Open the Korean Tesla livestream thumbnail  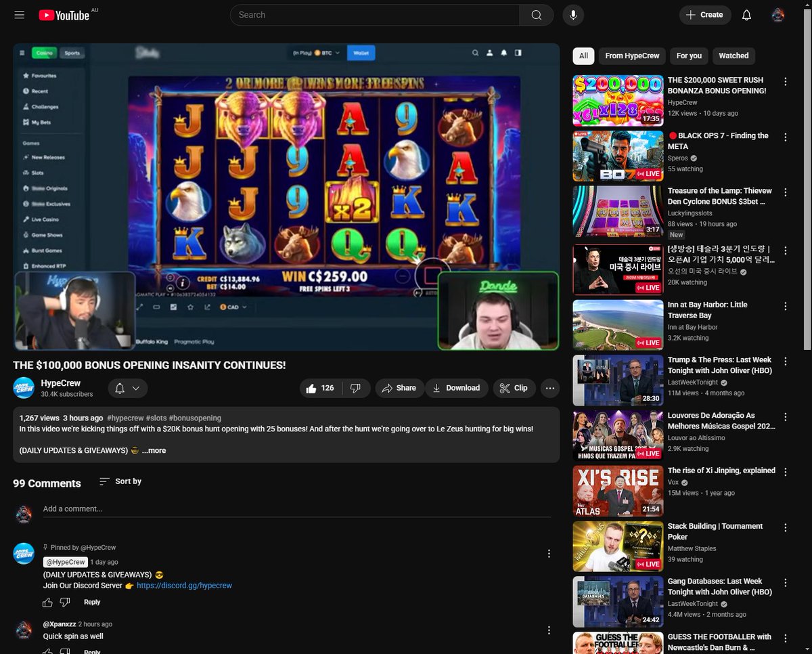[618, 269]
